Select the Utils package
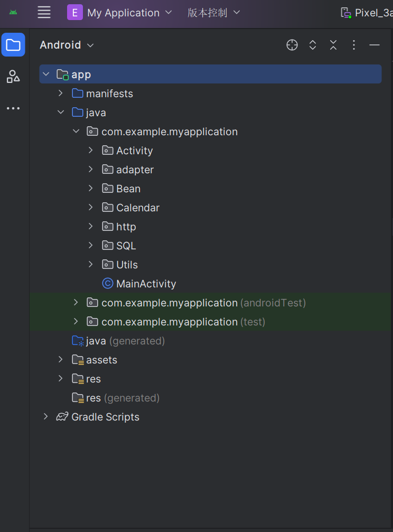This screenshot has height=532, width=393. (x=127, y=265)
